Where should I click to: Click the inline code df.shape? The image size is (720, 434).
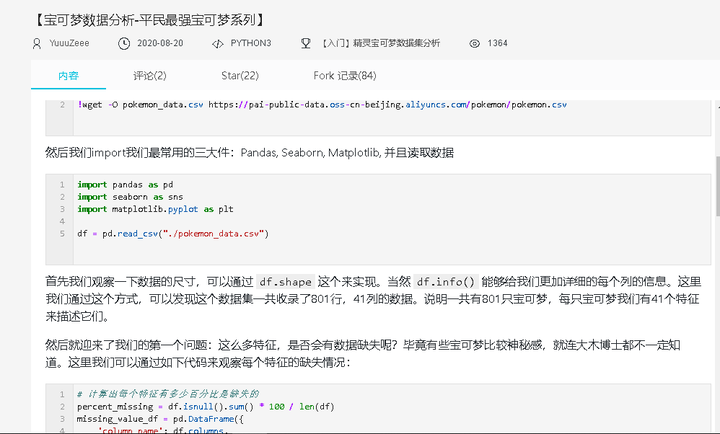tap(285, 282)
